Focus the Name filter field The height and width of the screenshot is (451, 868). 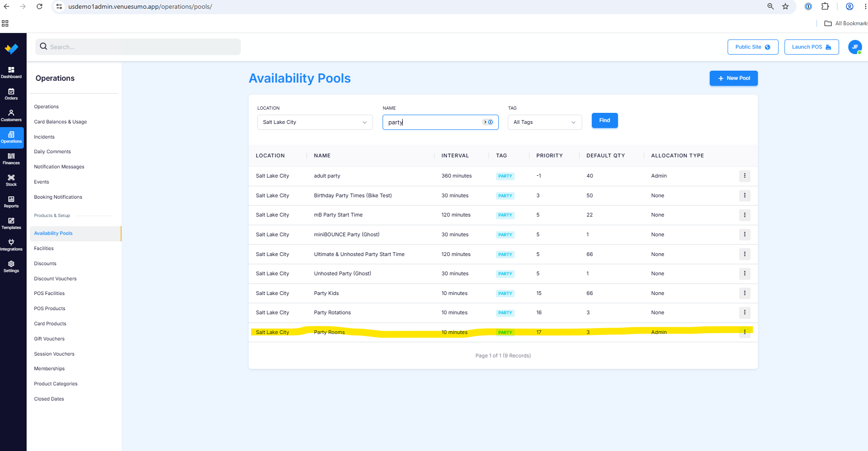440,122
